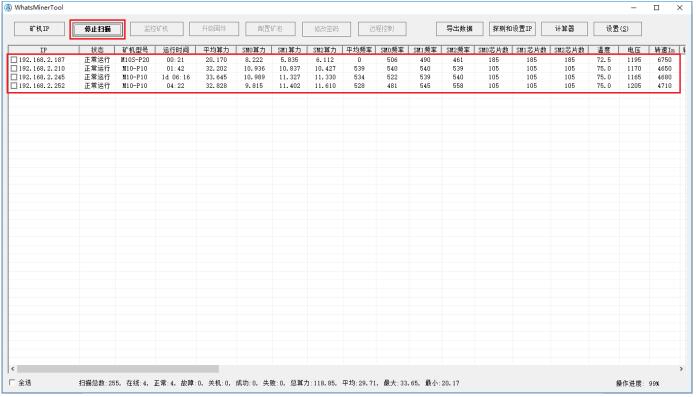Open the 计算器 calculator button

pos(565,29)
